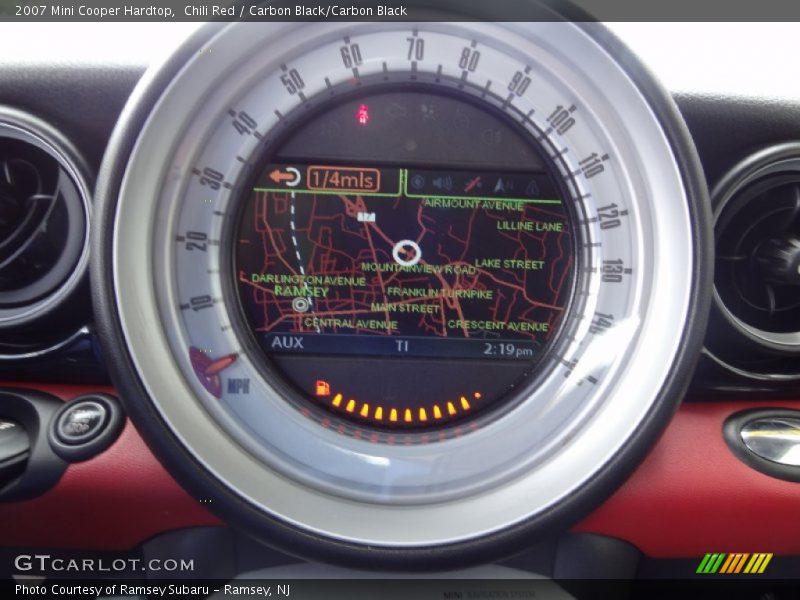Tap the red seatbelt warning indicator
The height and width of the screenshot is (600, 800).
(362, 114)
